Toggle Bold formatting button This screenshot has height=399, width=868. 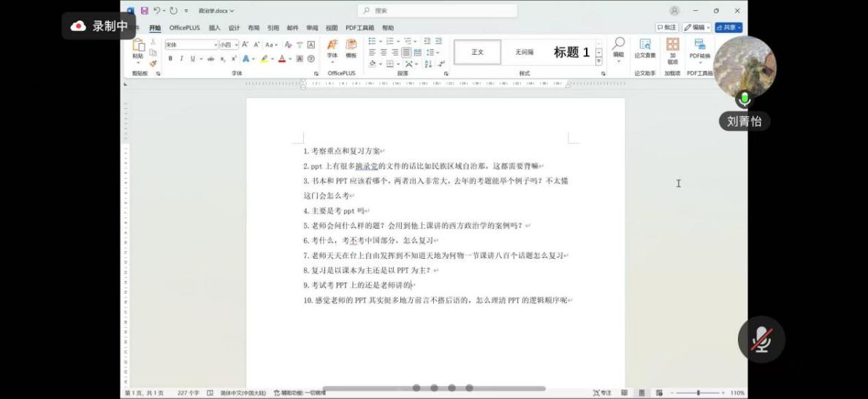click(171, 58)
